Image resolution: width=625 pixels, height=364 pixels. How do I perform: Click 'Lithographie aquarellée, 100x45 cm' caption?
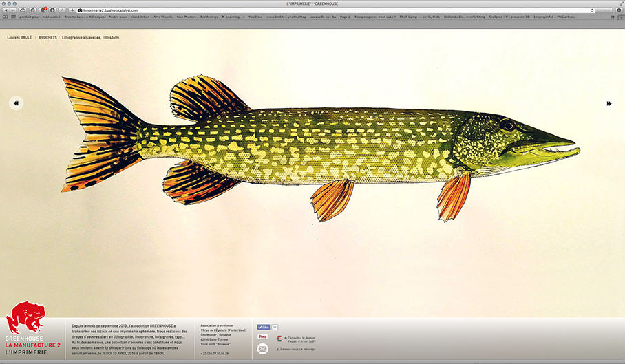[90, 37]
